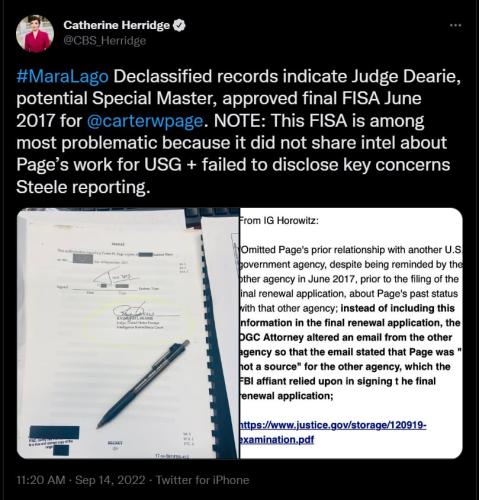Click the redacted black box at photo bottom
This screenshot has width=479, height=500.
[x=54, y=432]
